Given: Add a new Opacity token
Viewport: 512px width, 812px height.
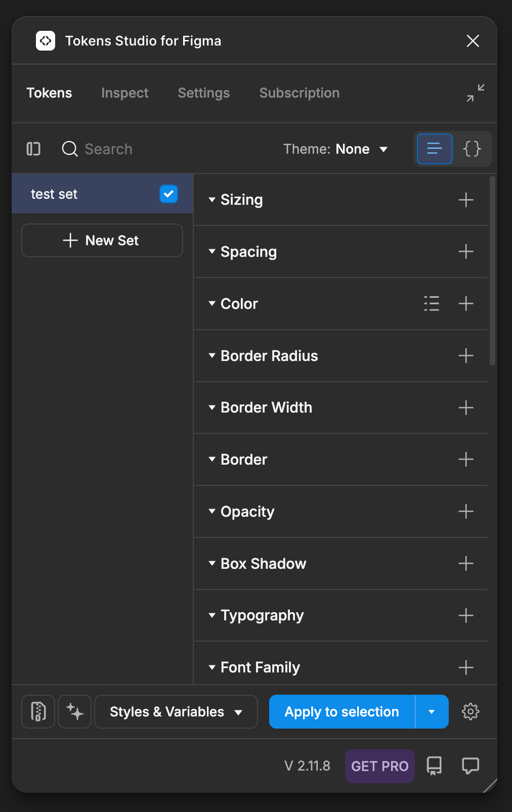Looking at the screenshot, I should coord(466,511).
